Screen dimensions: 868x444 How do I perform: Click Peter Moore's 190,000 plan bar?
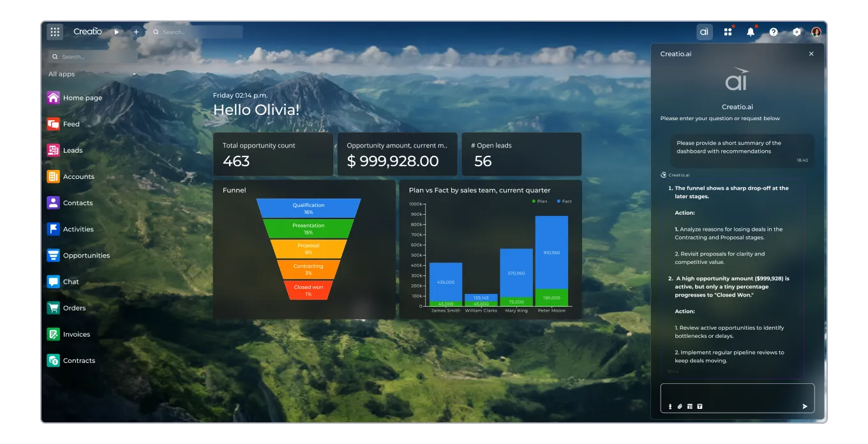point(551,298)
